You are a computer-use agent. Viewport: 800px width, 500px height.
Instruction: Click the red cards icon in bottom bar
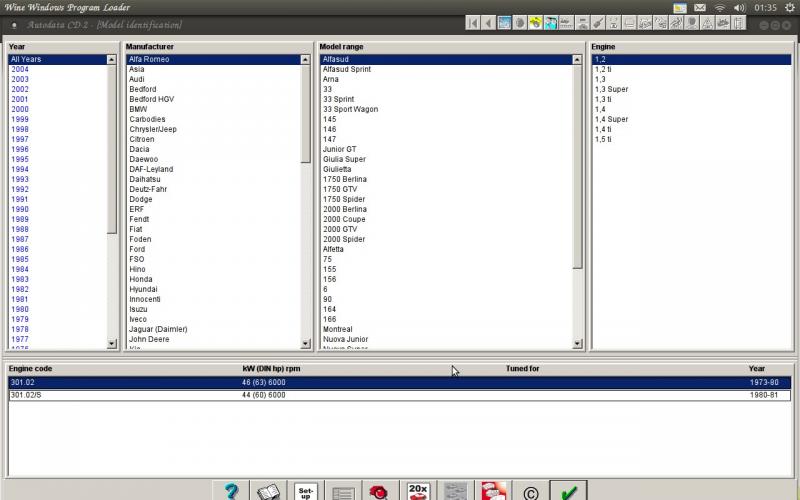click(493, 491)
